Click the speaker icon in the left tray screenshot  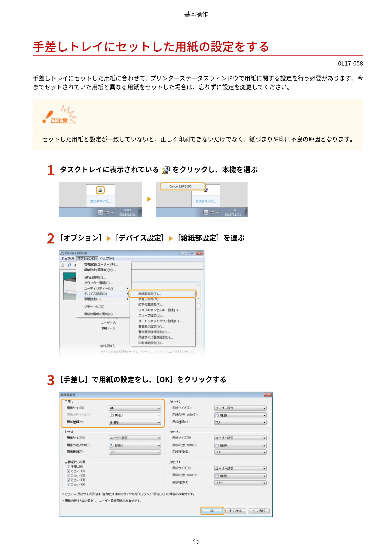[x=113, y=212]
